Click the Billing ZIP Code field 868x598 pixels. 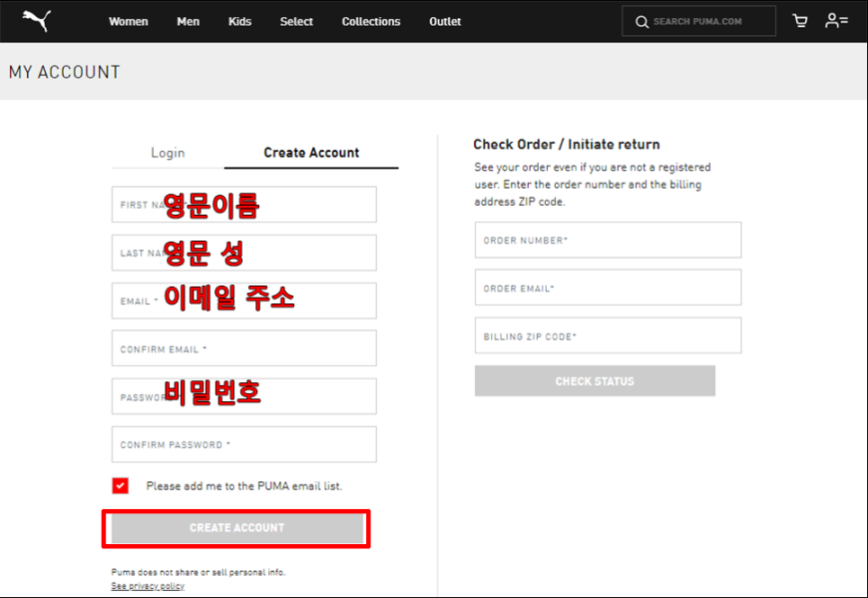[608, 335]
